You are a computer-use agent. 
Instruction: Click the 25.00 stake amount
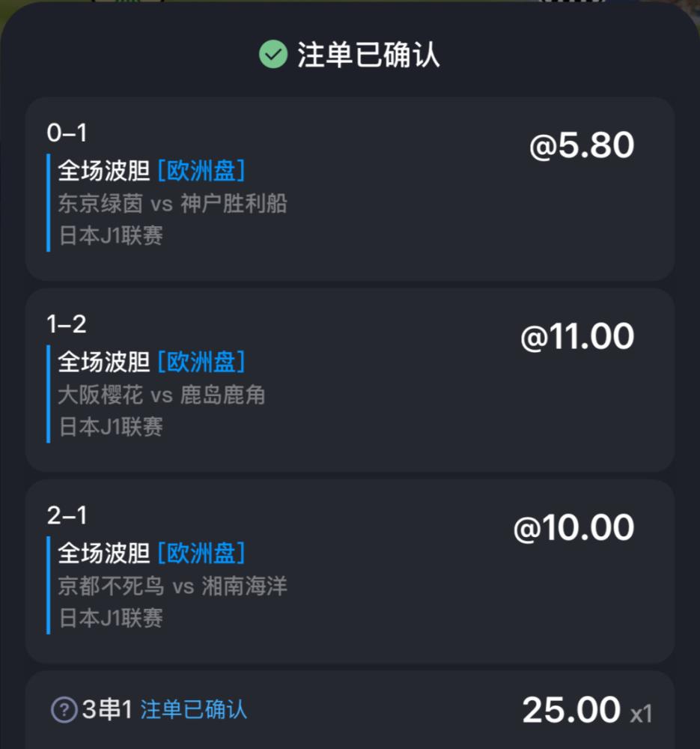tap(571, 710)
